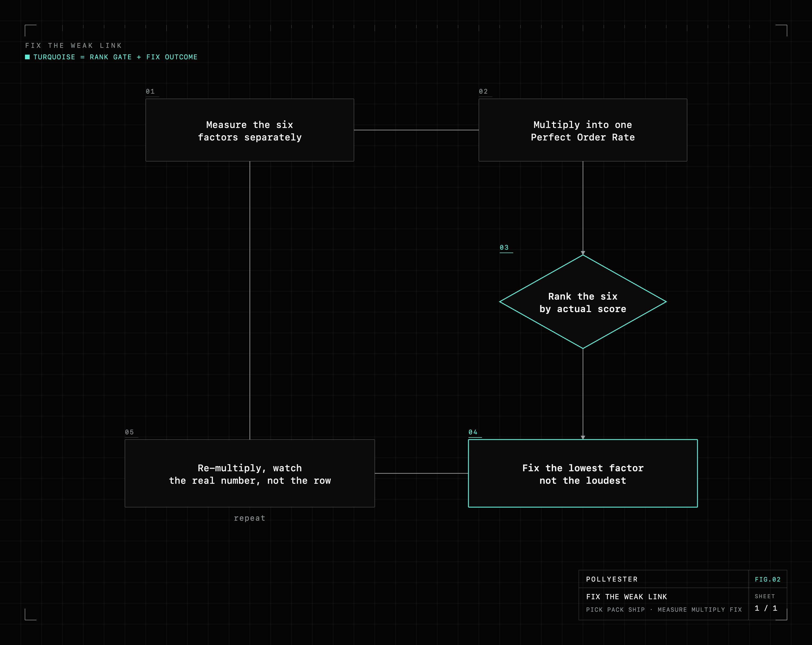Click 'FIX THE WEAK LINK' in the title block
This screenshot has width=812, height=645.
[626, 597]
